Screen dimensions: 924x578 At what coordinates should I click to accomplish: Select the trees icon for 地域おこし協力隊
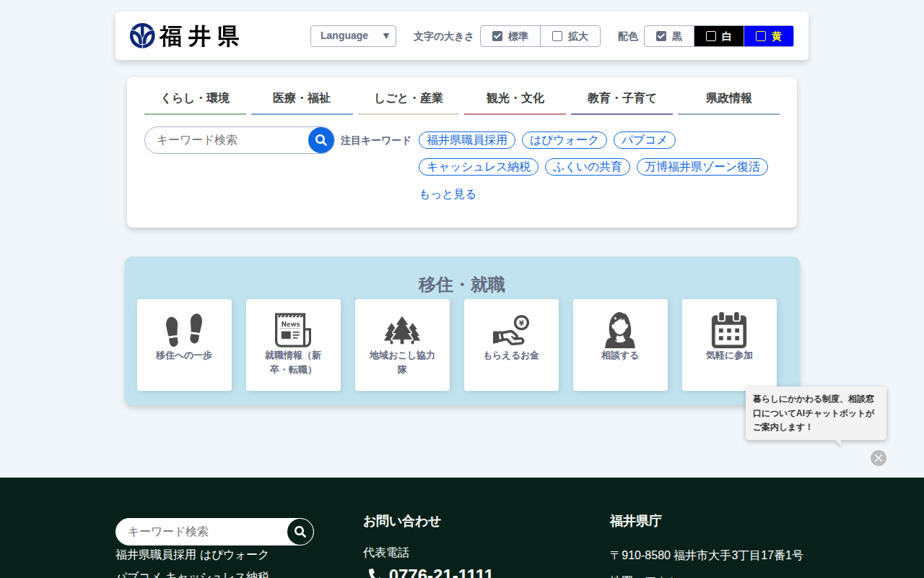point(402,330)
